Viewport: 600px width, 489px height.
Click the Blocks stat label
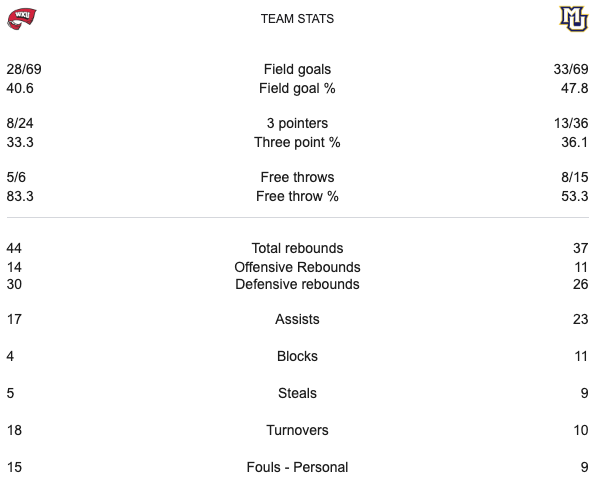[x=297, y=356]
